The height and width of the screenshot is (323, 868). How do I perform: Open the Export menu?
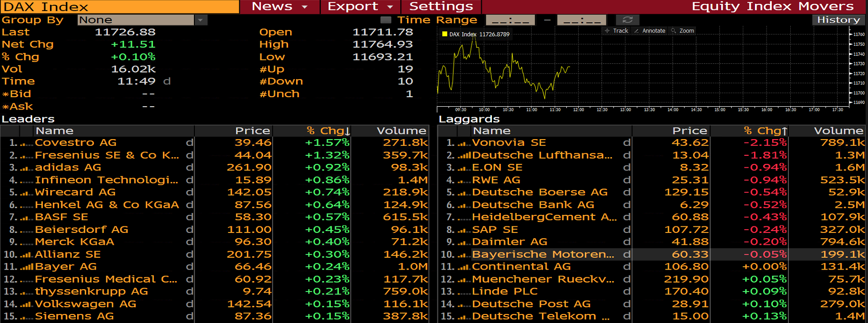[x=360, y=7]
